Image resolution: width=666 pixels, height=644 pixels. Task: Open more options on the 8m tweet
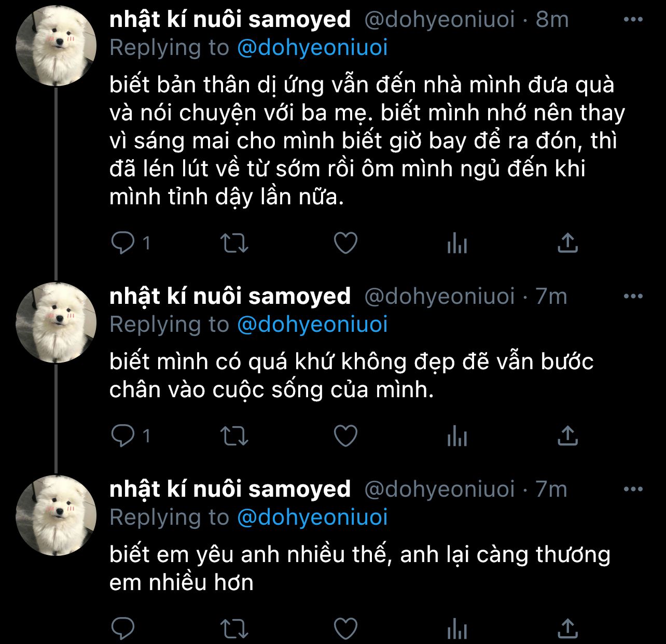click(633, 20)
